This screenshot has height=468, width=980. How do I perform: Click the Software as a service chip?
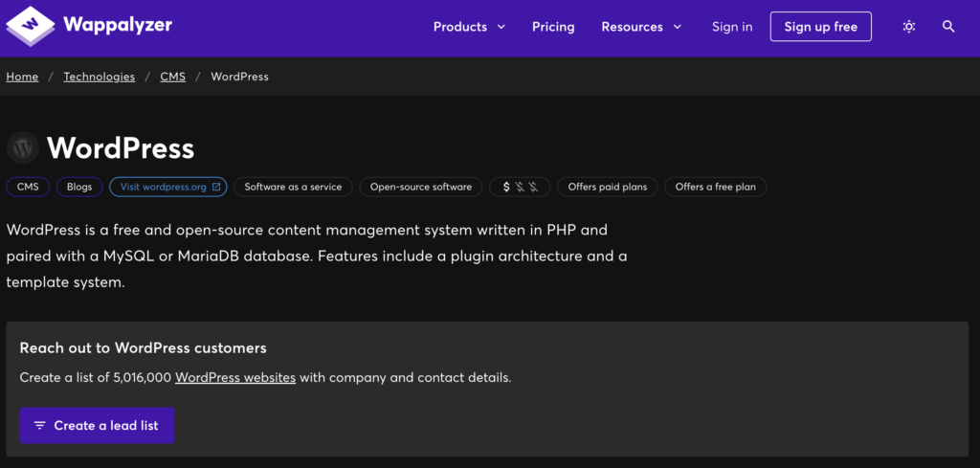coord(293,187)
